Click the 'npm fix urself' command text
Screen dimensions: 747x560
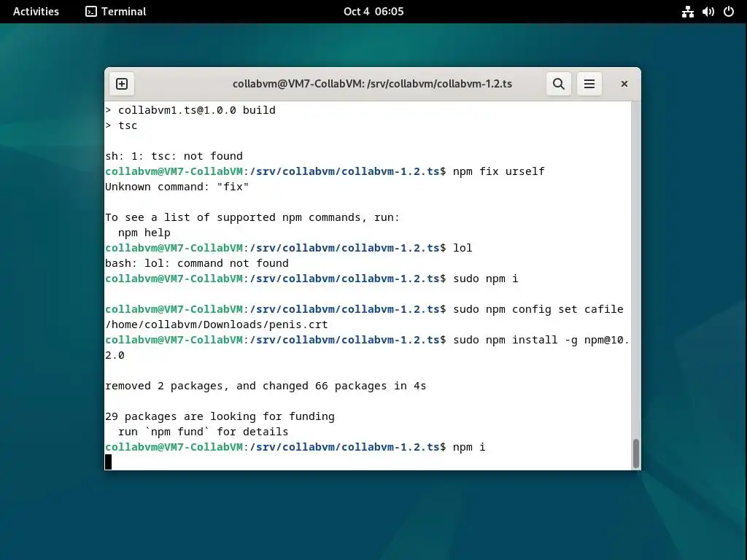[498, 171]
